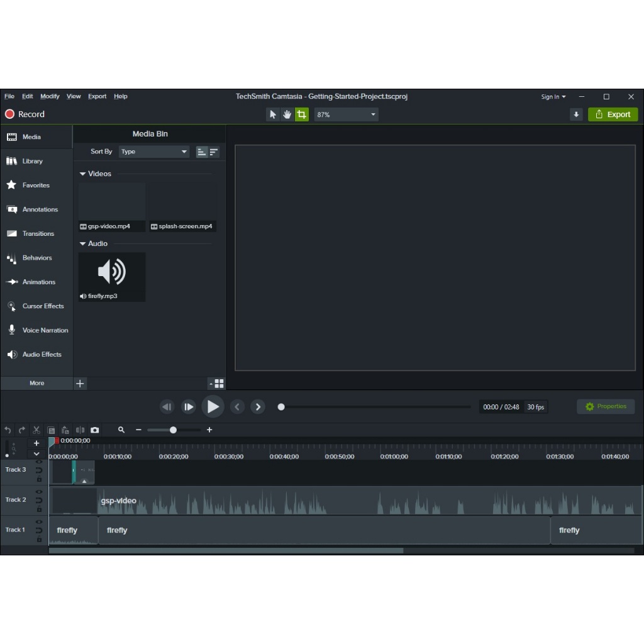Image resolution: width=644 pixels, height=644 pixels.
Task: Toggle the eye icon for Track 1
Action: pos(39,522)
